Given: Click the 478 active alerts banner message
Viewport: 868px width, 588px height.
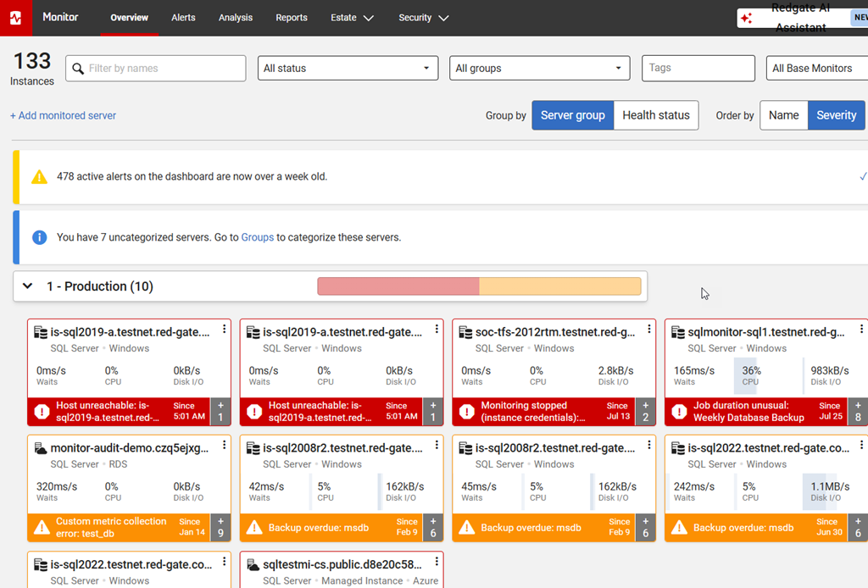Looking at the screenshot, I should click(192, 176).
